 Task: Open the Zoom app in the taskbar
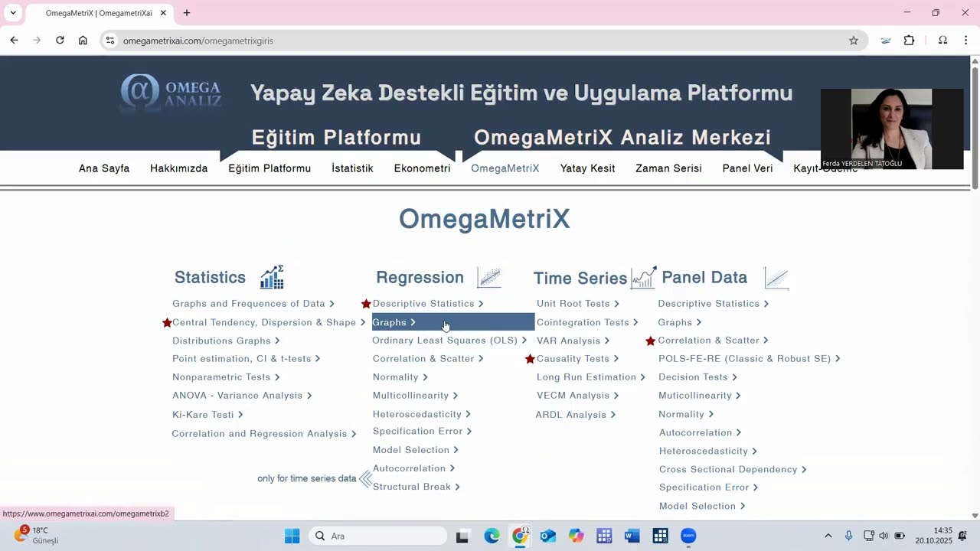pos(688,536)
